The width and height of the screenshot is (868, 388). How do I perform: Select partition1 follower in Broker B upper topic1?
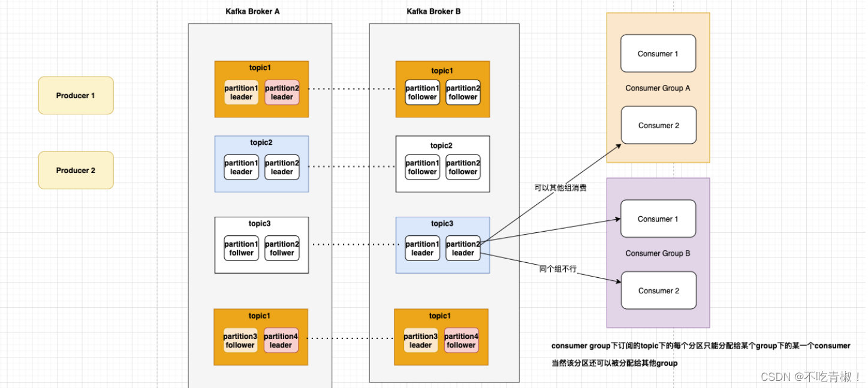click(423, 92)
